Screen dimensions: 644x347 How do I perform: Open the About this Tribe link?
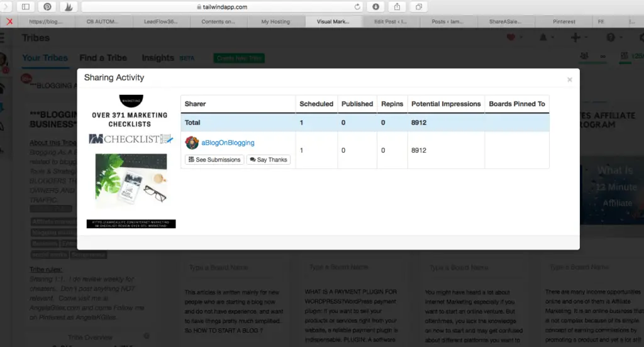pyautogui.click(x=53, y=143)
